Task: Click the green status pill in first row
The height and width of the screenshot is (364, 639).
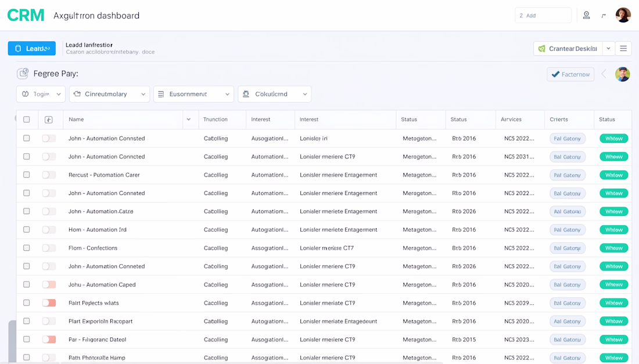Action: tap(614, 138)
